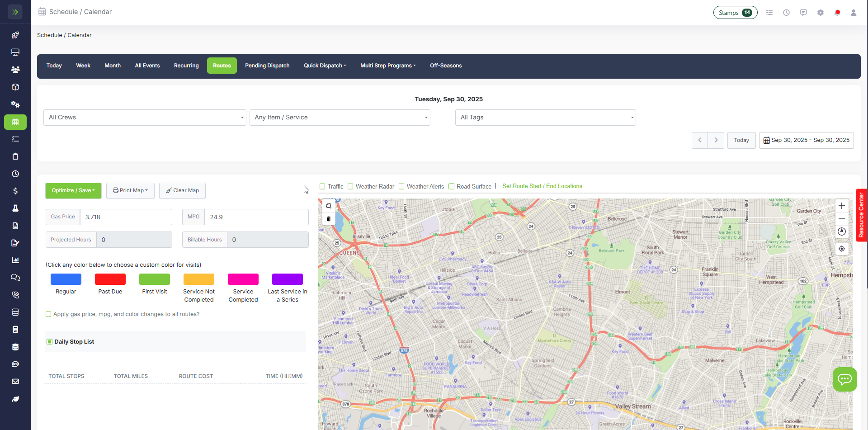
Task: Open the notifications bell in the top bar
Action: [837, 12]
